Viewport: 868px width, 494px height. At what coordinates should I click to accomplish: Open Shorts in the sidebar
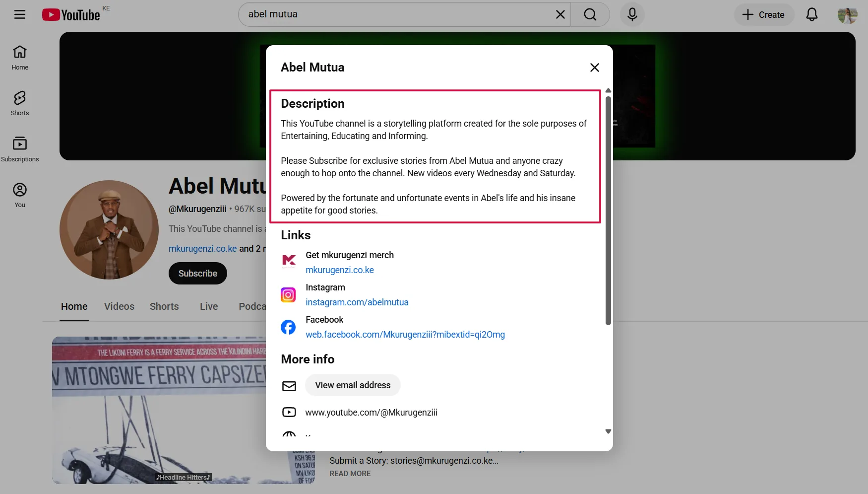(20, 103)
